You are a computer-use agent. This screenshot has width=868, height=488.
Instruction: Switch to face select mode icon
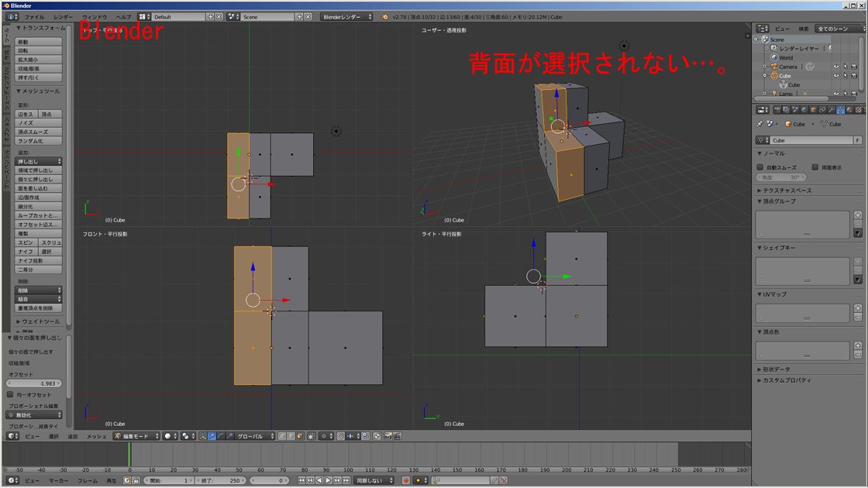pos(299,437)
